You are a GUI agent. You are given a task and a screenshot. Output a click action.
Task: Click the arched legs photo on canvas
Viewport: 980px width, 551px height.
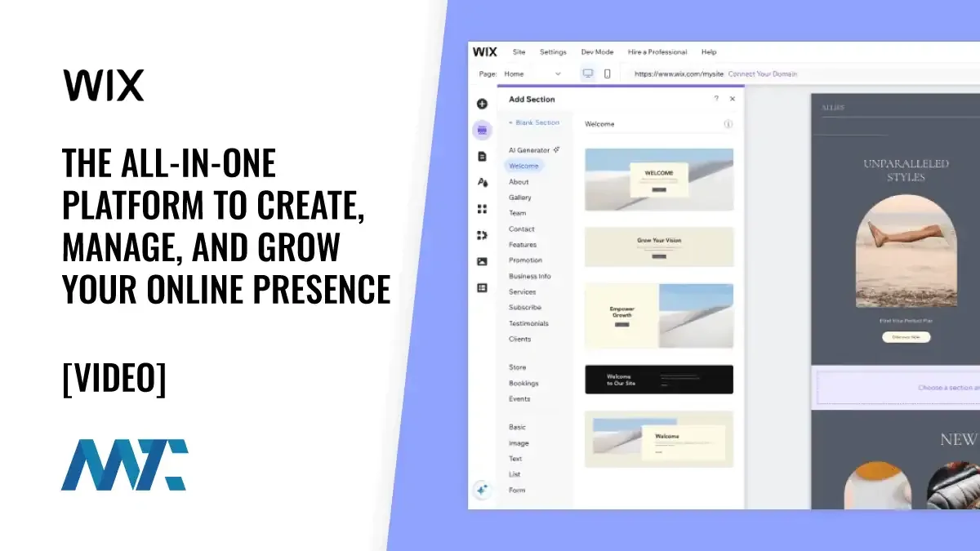906,250
